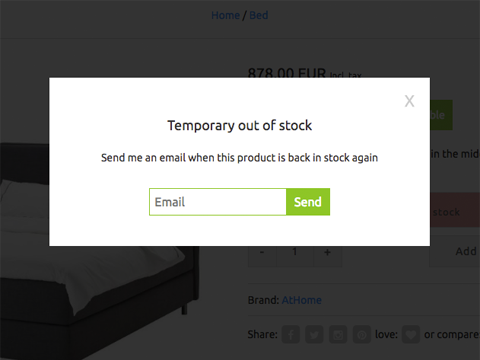Share on Twitter icon
This screenshot has height=360, width=480.
(x=314, y=334)
